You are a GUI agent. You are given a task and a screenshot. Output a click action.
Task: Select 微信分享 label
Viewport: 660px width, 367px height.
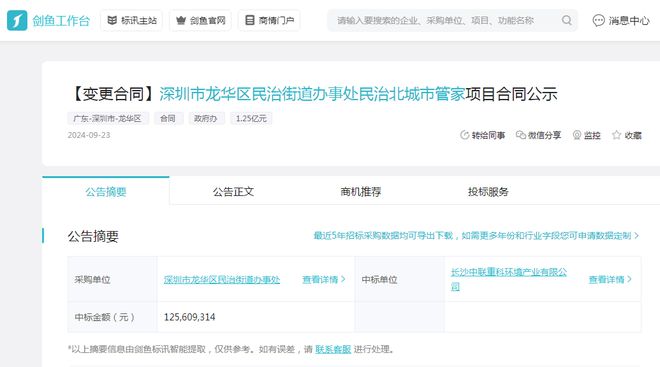545,135
